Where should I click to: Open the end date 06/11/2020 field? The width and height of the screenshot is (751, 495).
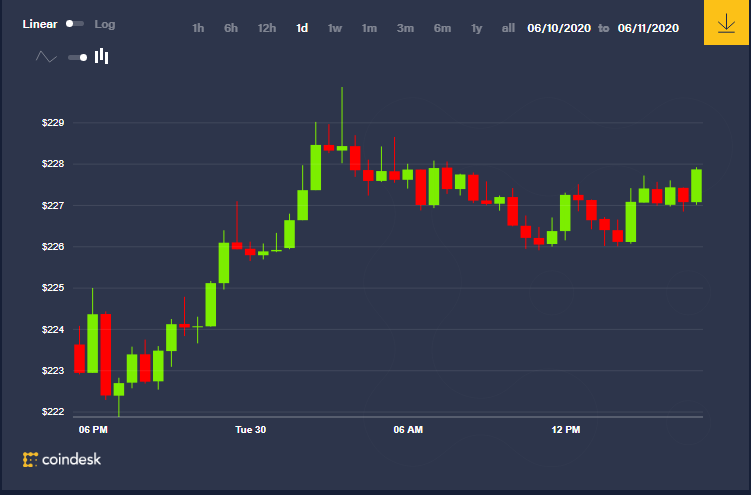(x=648, y=28)
